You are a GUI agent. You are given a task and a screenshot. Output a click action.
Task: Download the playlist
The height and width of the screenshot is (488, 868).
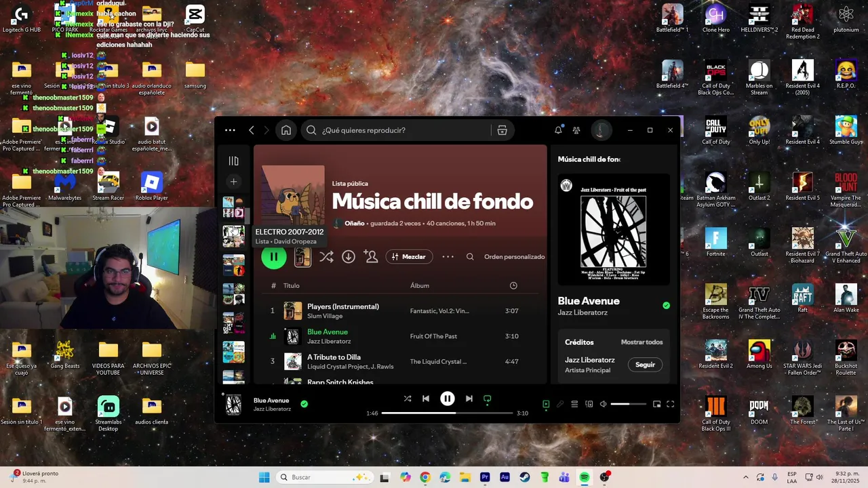tap(349, 257)
